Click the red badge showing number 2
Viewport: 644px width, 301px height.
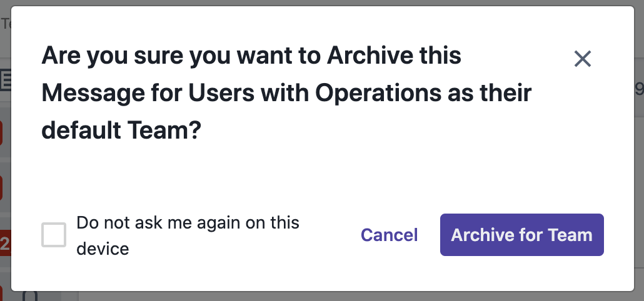(x=5, y=243)
